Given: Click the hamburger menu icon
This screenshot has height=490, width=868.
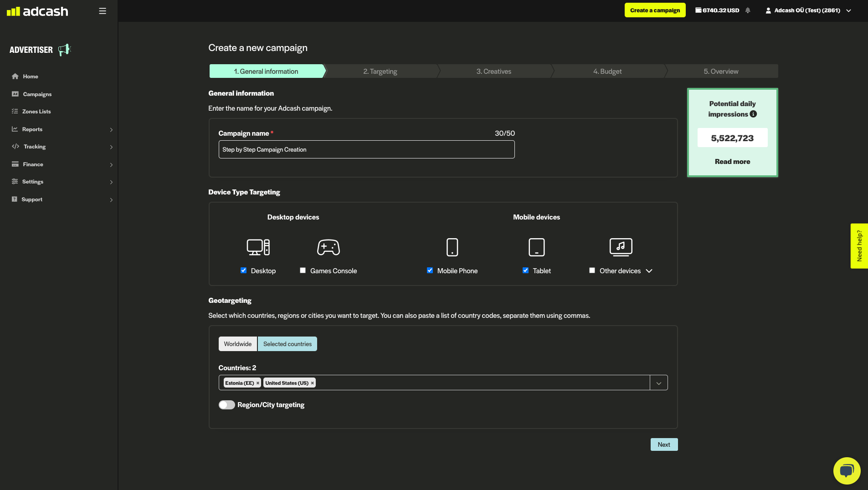Looking at the screenshot, I should pos(103,11).
